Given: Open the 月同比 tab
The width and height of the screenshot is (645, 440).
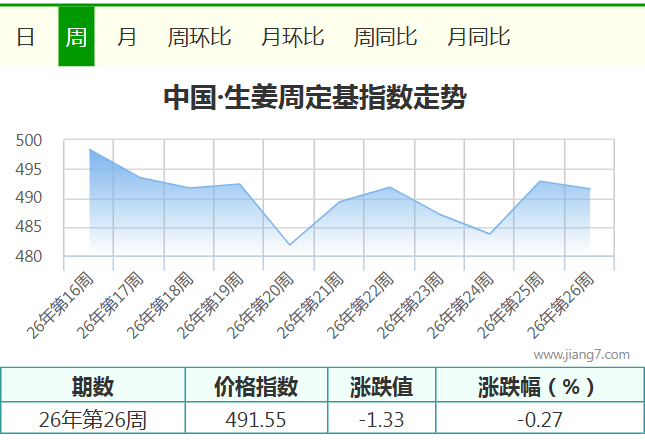Looking at the screenshot, I should [x=478, y=37].
